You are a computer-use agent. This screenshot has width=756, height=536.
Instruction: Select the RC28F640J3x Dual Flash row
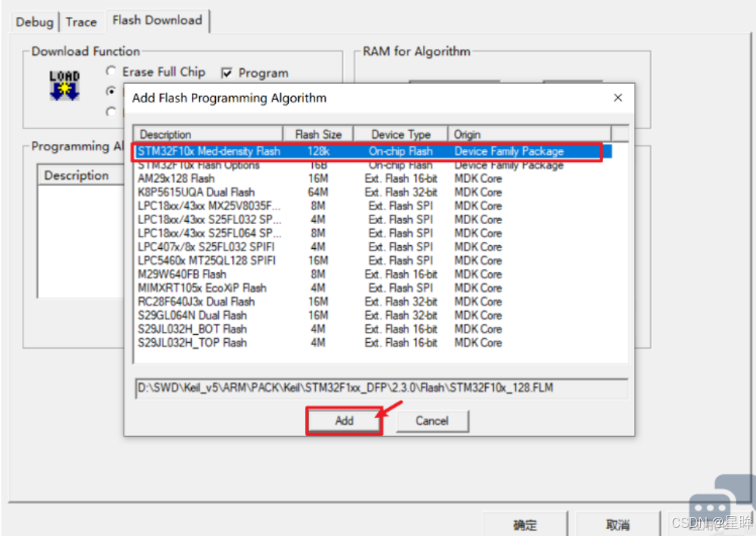coord(374,301)
